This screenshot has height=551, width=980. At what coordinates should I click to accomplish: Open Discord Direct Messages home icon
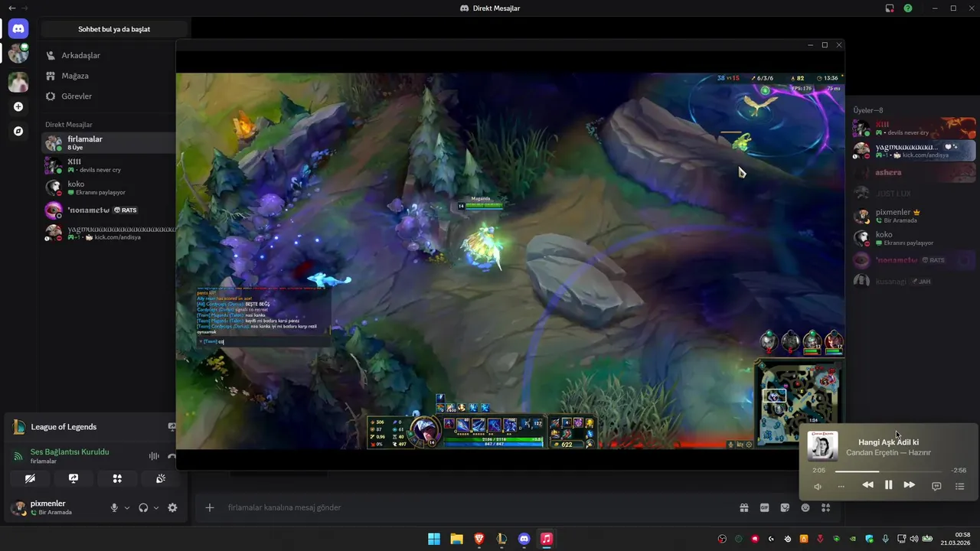pyautogui.click(x=18, y=29)
